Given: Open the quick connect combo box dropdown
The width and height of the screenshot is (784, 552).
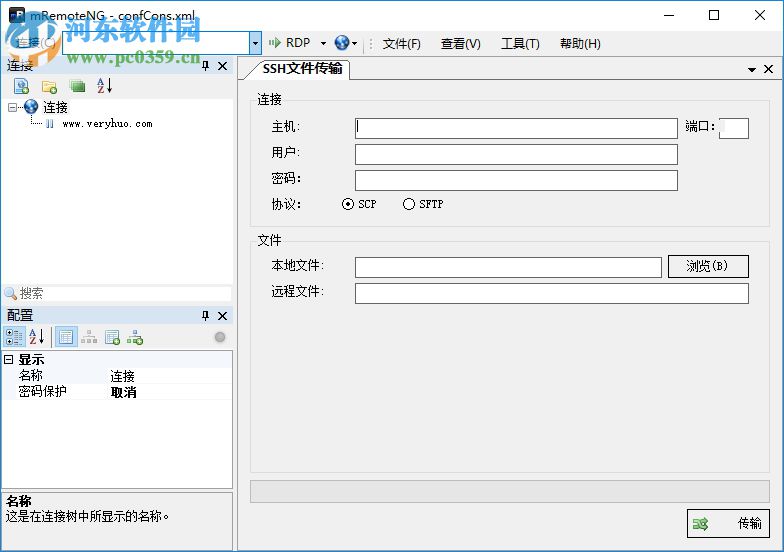Looking at the screenshot, I should pyautogui.click(x=255, y=44).
